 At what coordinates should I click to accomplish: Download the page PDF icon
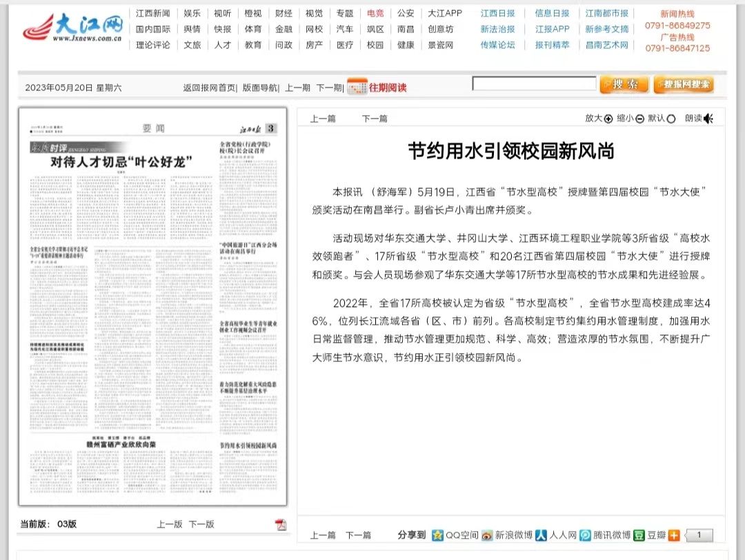click(281, 524)
